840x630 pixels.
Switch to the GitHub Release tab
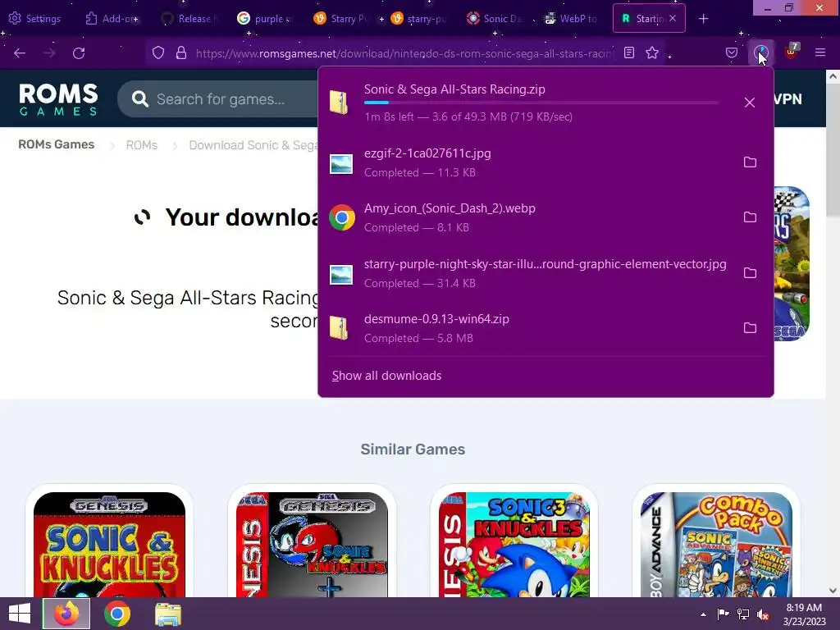pos(189,19)
